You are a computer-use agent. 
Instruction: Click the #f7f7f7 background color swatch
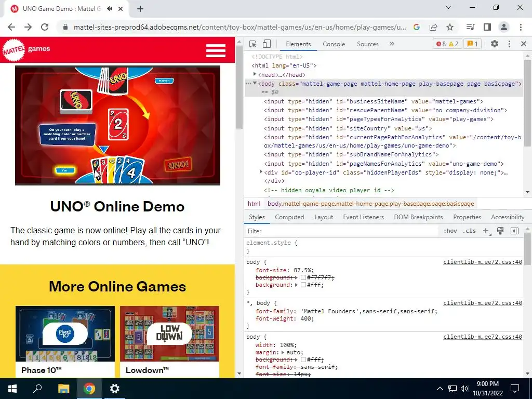tap(303, 277)
